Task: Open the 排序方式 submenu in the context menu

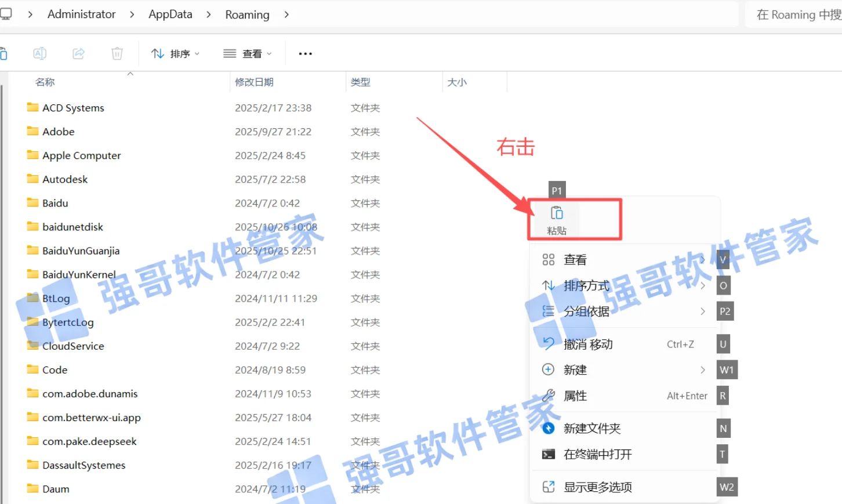Action: [x=624, y=286]
